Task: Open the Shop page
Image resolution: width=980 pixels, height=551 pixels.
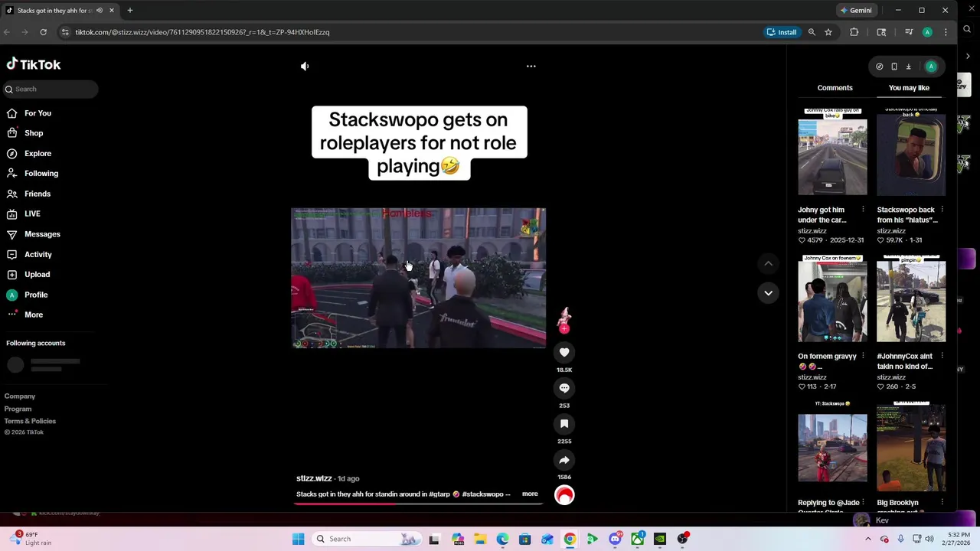Action: point(34,133)
